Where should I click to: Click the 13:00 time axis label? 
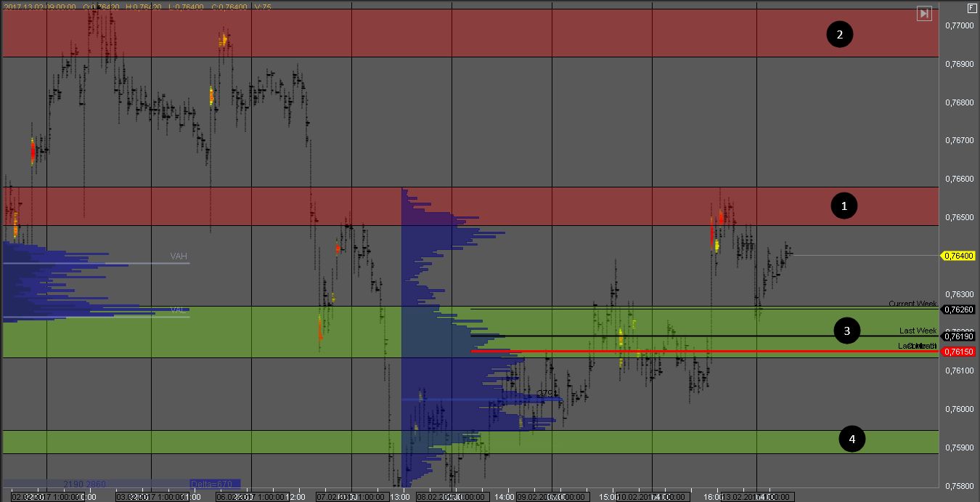point(400,497)
